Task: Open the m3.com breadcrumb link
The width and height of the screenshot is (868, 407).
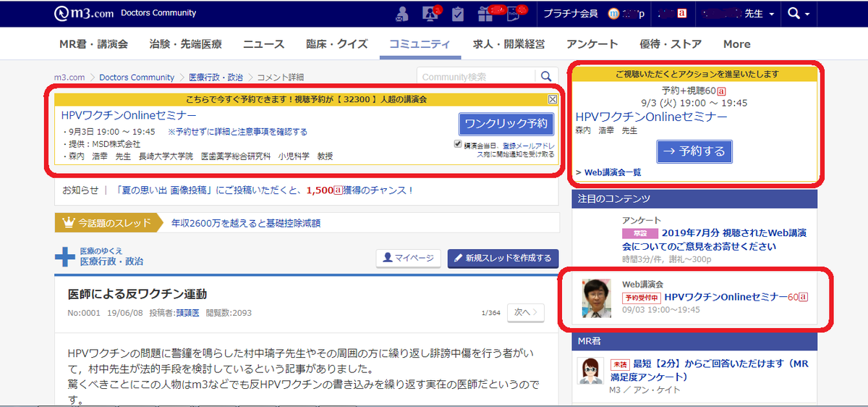Action: point(69,77)
